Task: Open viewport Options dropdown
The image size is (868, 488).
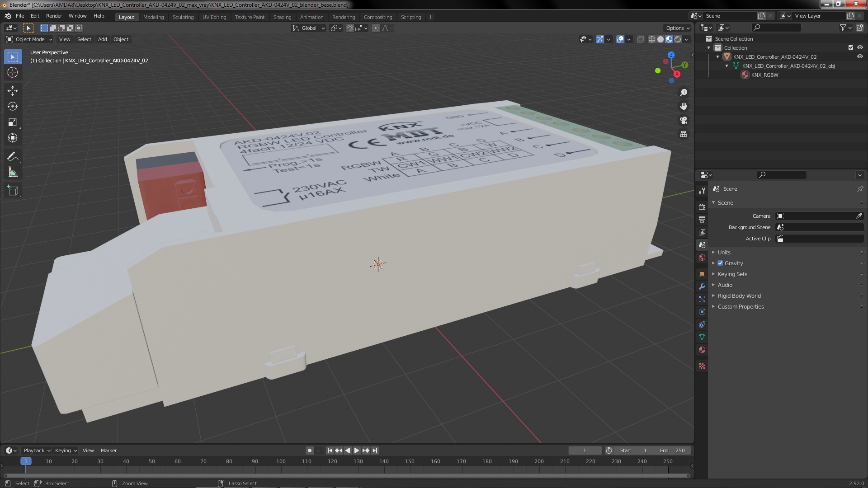Action: click(678, 28)
